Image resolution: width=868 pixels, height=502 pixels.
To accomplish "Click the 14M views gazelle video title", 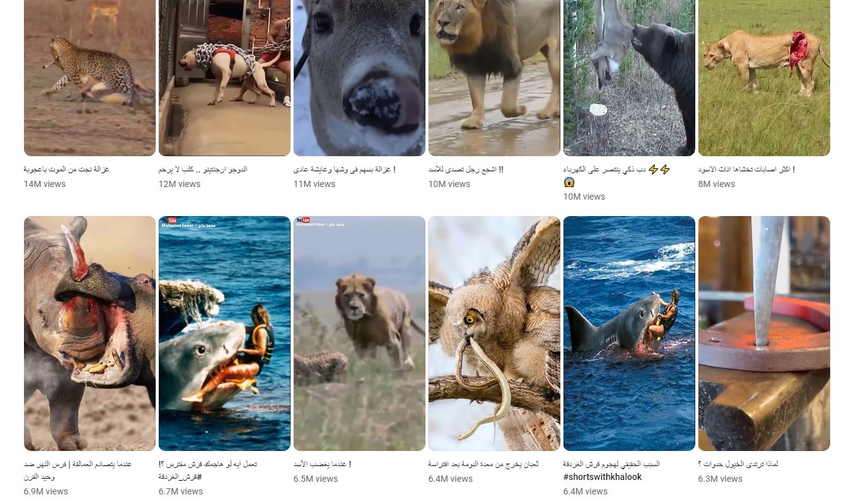I will tap(66, 169).
